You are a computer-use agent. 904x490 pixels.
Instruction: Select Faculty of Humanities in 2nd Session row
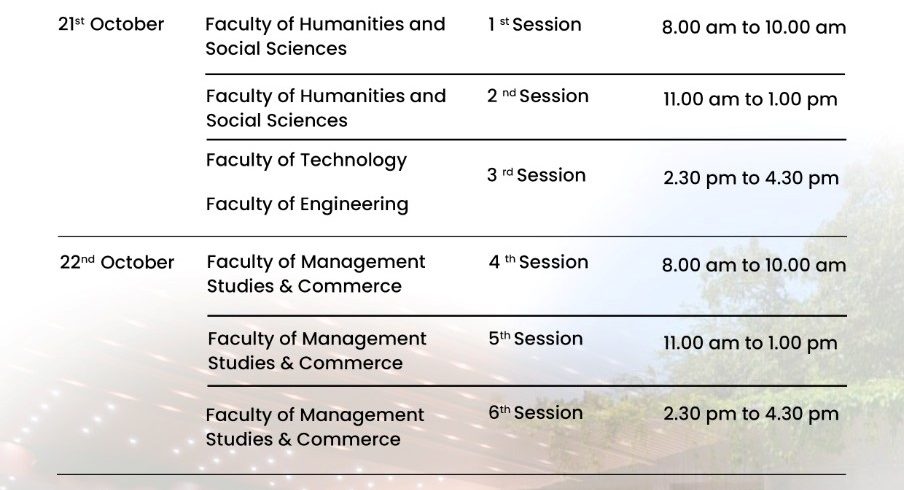[325, 108]
